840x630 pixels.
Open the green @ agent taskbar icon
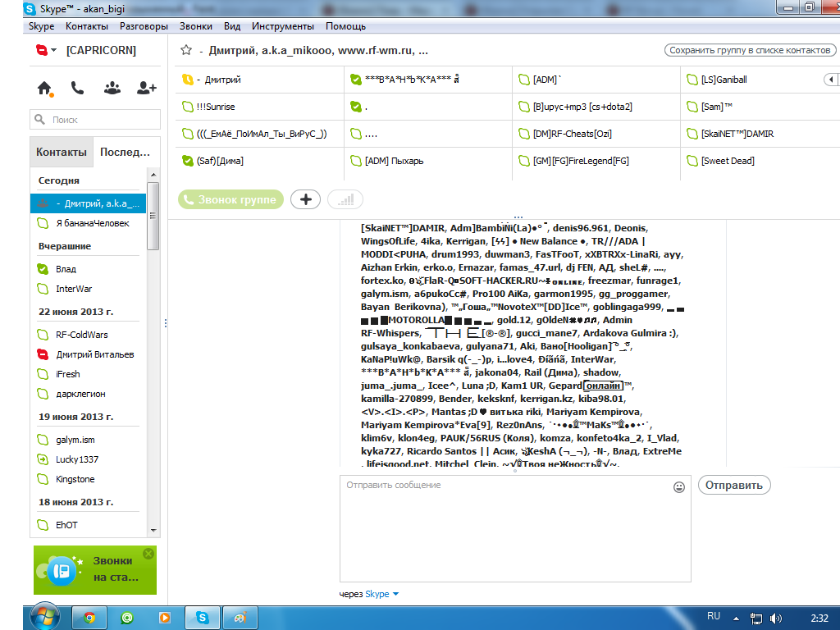tap(127, 619)
